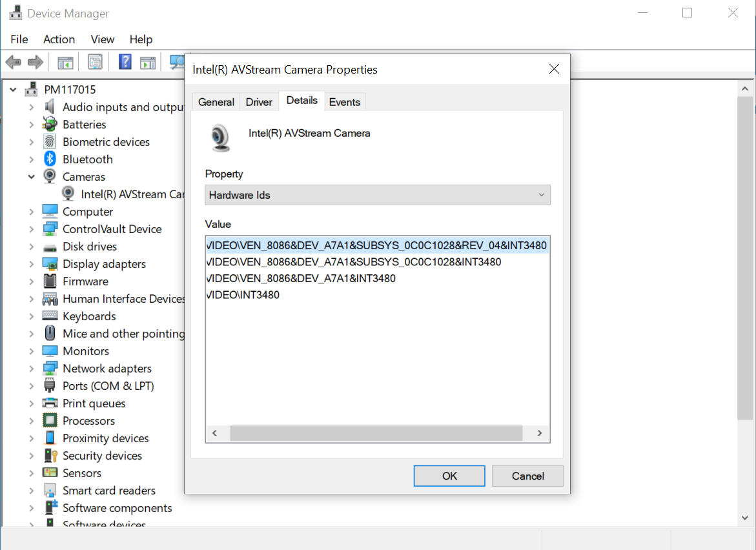Switch to the Events tab
Image resolution: width=756 pixels, height=550 pixels.
(344, 102)
